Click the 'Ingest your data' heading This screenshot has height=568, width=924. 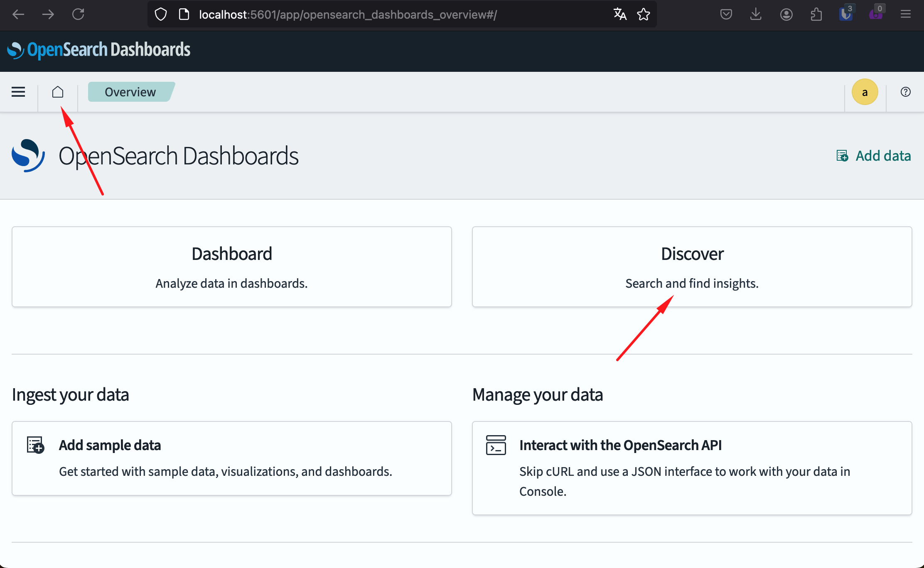point(70,395)
